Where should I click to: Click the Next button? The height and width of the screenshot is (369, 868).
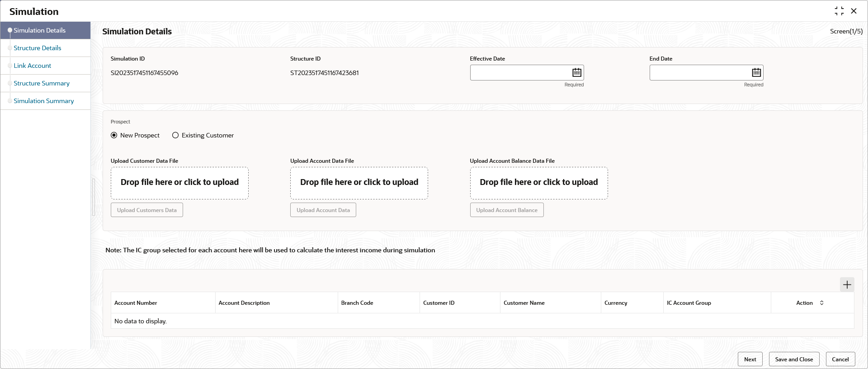(750, 359)
